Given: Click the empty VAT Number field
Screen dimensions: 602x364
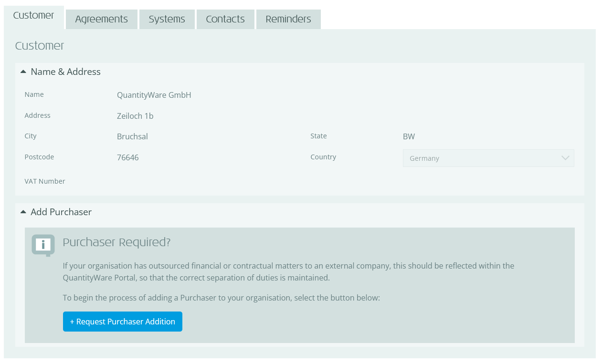Looking at the screenshot, I should [x=143, y=181].
